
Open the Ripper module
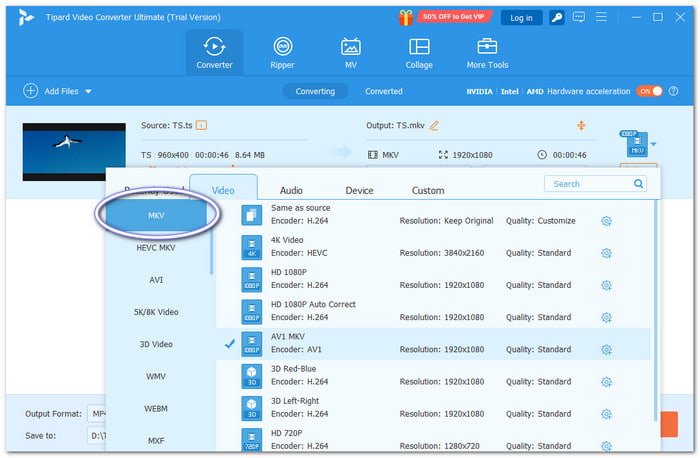coord(282,52)
